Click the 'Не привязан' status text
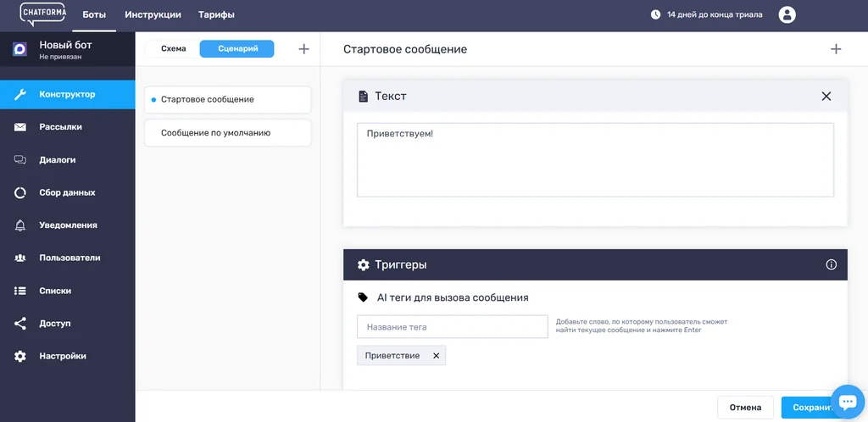The image size is (868, 422). tap(60, 57)
